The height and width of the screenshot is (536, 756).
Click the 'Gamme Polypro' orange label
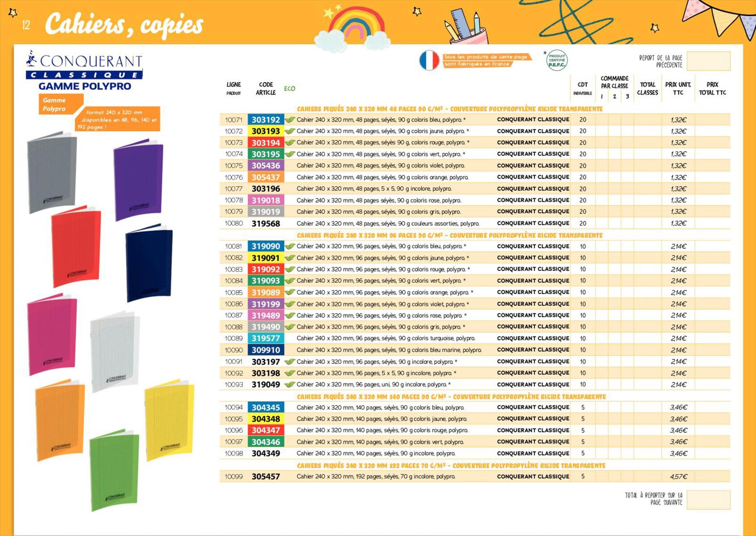click(x=60, y=105)
